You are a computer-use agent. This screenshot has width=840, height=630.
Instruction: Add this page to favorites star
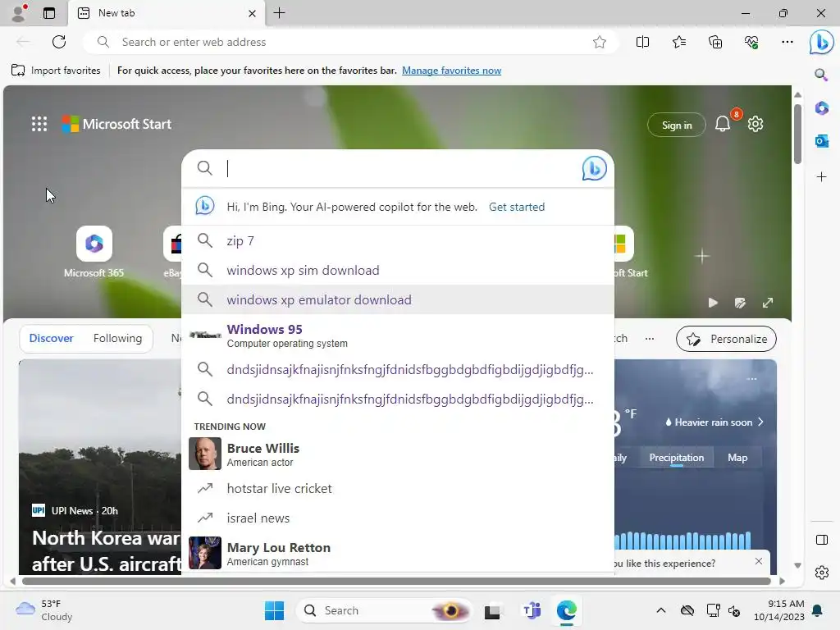(600, 42)
